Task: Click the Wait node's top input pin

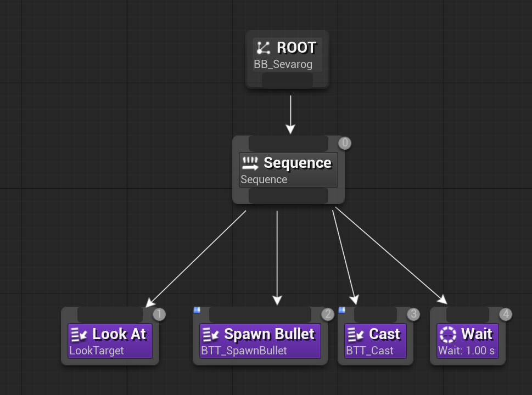Action: pyautogui.click(x=468, y=315)
